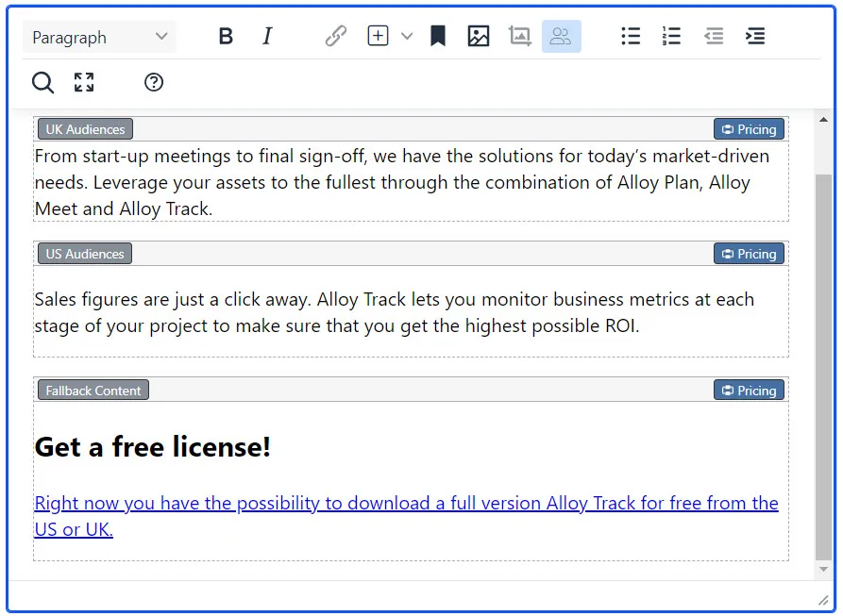Click Pricing badge in UK Audiences block
Screen dimensions: 843x616
(749, 129)
